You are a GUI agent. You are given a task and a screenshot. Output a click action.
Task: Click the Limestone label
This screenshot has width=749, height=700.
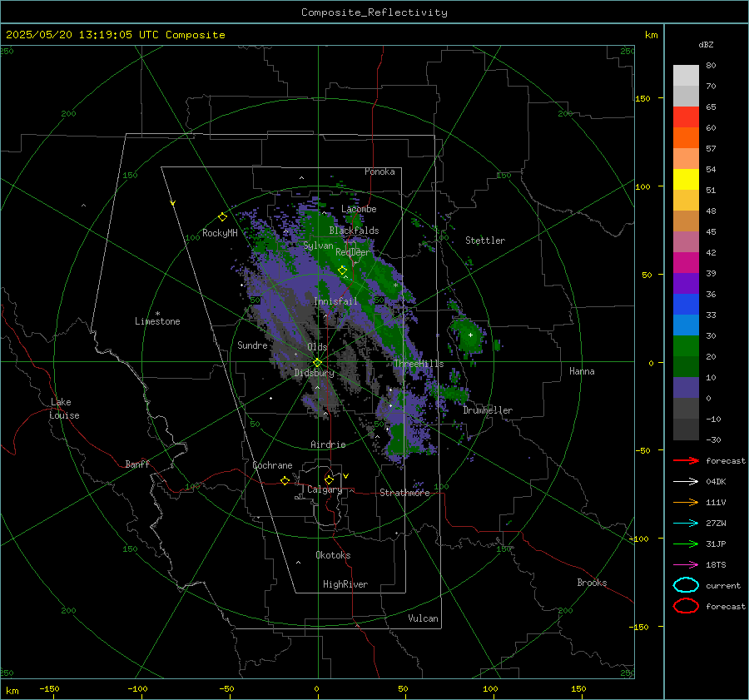coord(157,321)
